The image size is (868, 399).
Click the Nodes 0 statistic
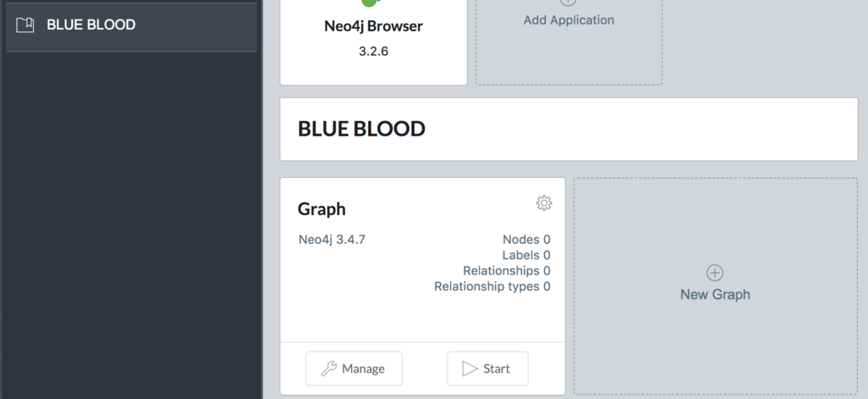coord(526,240)
